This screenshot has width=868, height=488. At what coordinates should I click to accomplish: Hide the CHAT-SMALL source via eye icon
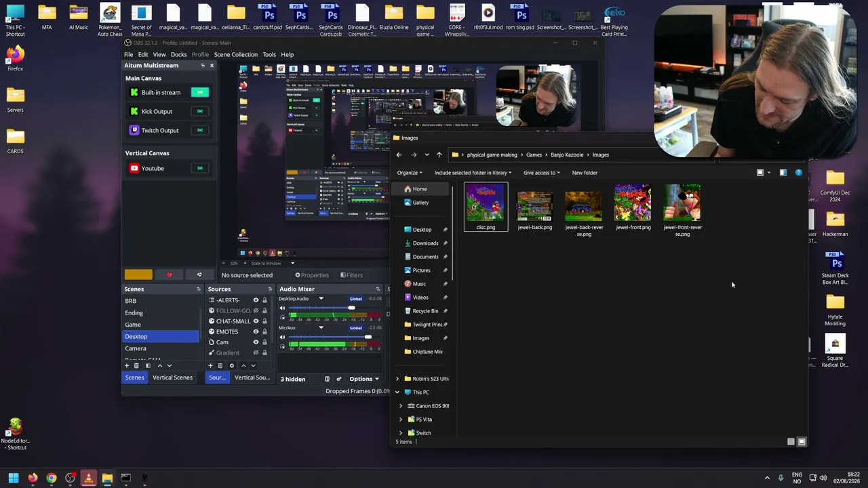tap(256, 321)
